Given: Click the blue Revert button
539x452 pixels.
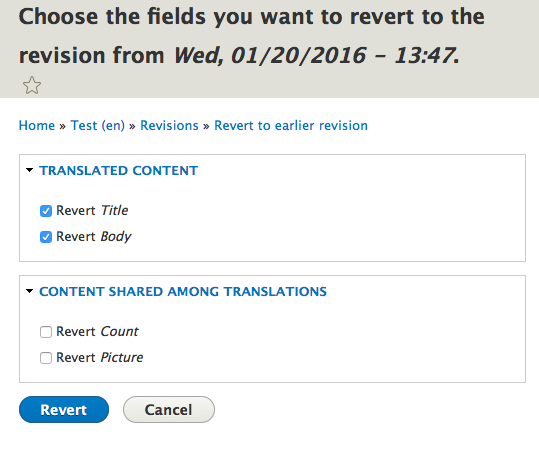Looking at the screenshot, I should [x=64, y=409].
